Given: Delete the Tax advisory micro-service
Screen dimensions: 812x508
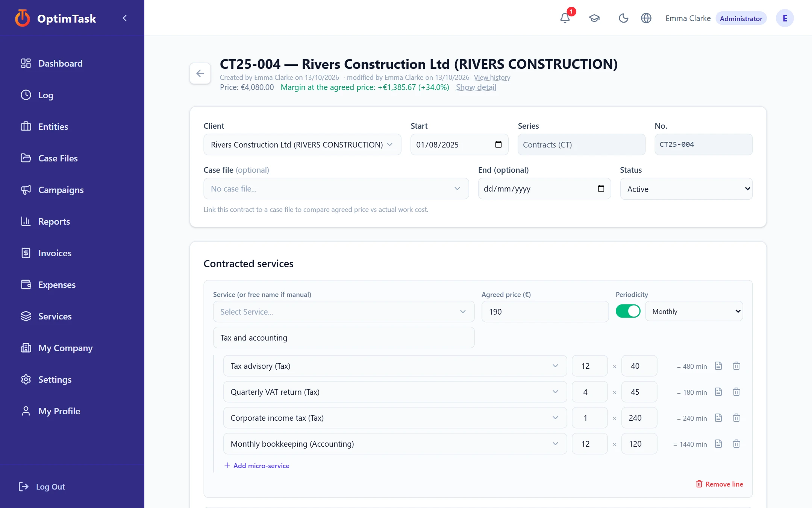Looking at the screenshot, I should tap(736, 366).
